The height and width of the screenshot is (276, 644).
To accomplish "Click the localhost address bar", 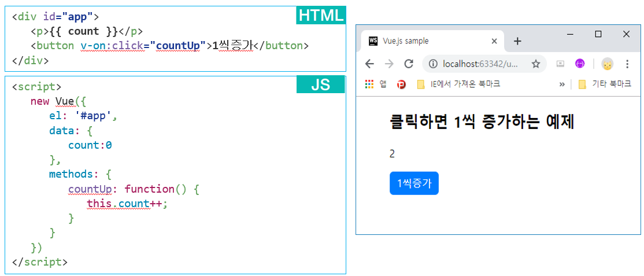I will coord(484,64).
